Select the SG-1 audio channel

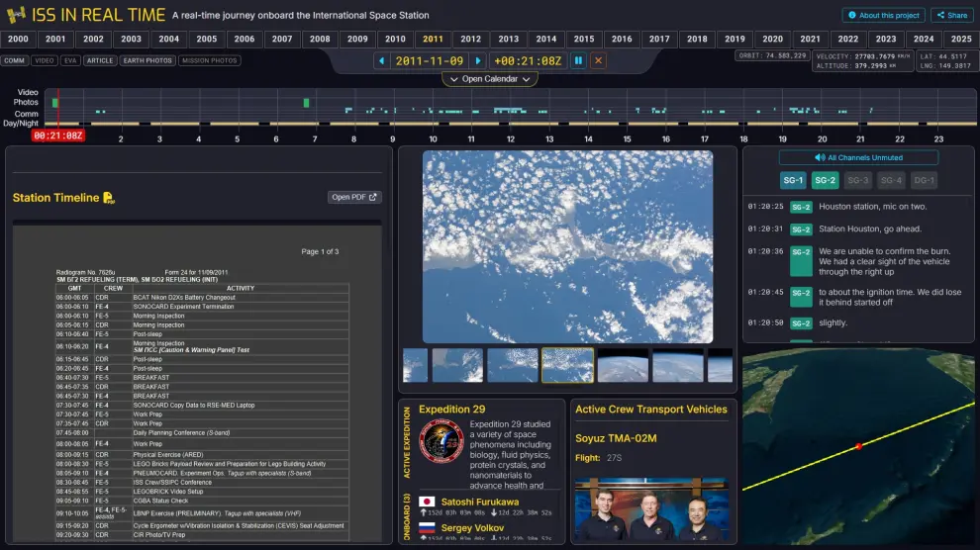[793, 180]
